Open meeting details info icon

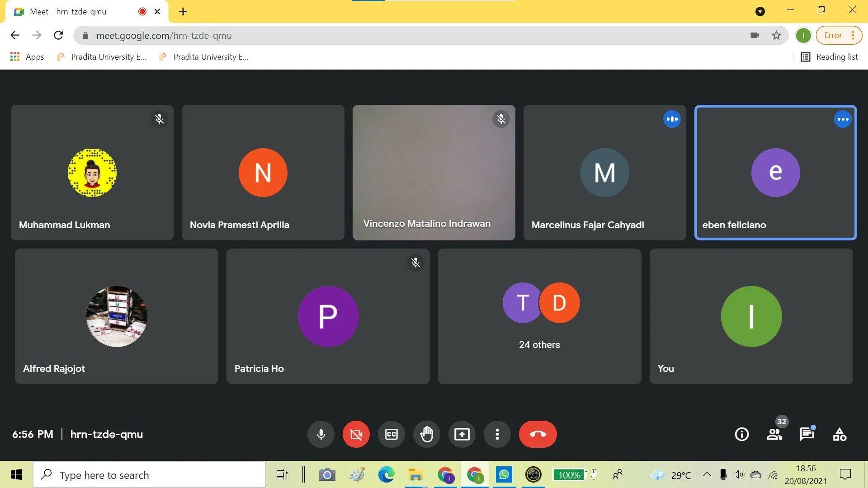pos(742,434)
